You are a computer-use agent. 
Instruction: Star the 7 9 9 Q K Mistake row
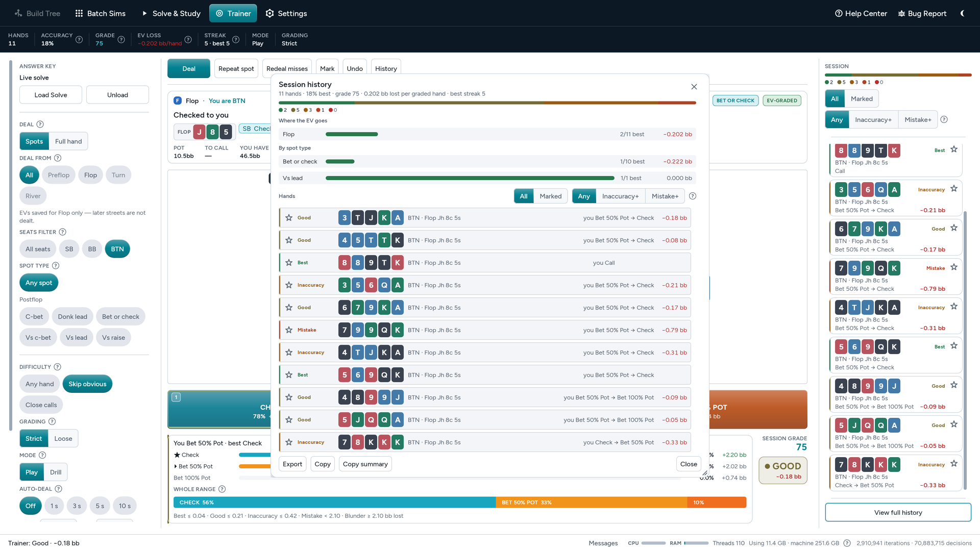point(289,330)
